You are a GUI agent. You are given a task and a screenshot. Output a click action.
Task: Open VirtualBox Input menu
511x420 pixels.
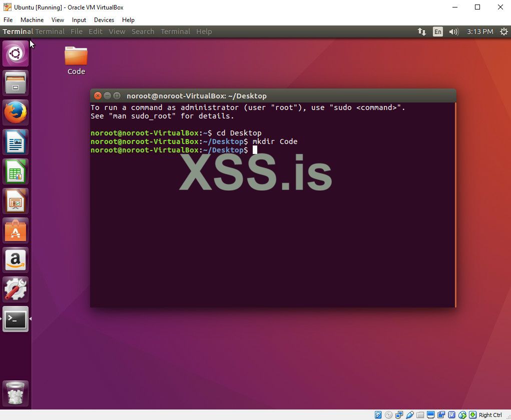point(79,20)
